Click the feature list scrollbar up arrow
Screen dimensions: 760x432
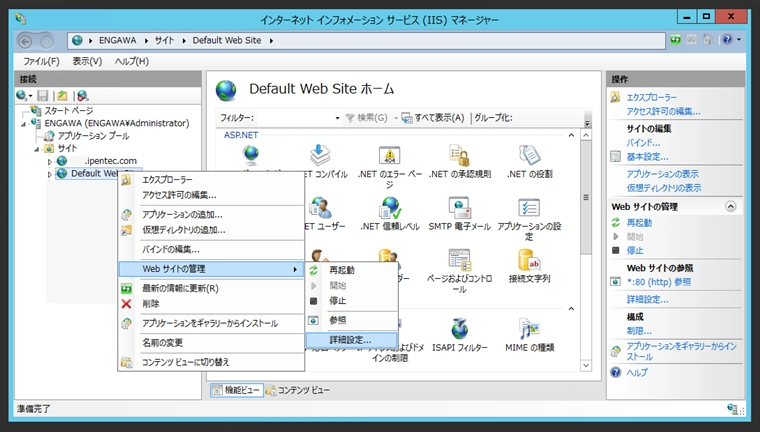click(x=586, y=135)
